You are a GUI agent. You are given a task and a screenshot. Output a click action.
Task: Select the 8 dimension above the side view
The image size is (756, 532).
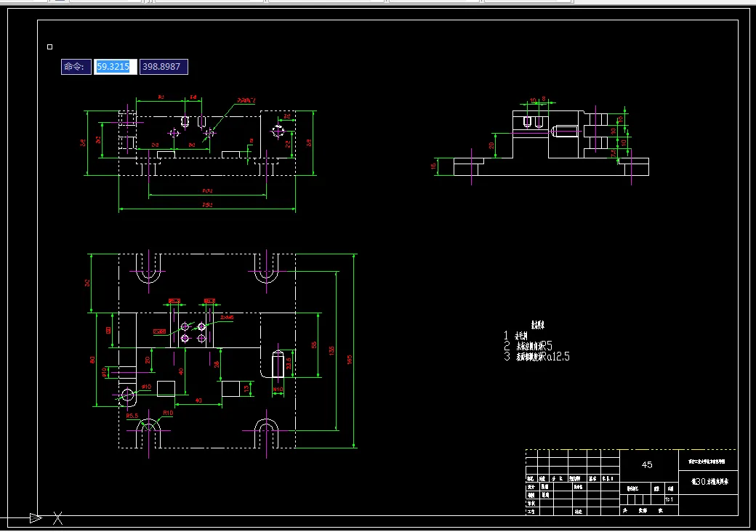544,99
